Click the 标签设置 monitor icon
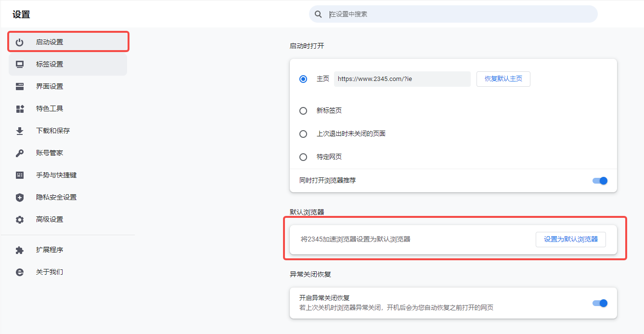The height and width of the screenshot is (334, 644). 19,64
